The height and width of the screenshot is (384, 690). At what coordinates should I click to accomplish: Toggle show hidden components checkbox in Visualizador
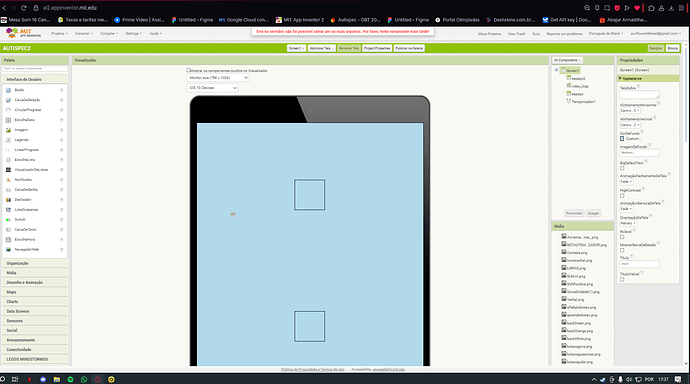click(188, 70)
